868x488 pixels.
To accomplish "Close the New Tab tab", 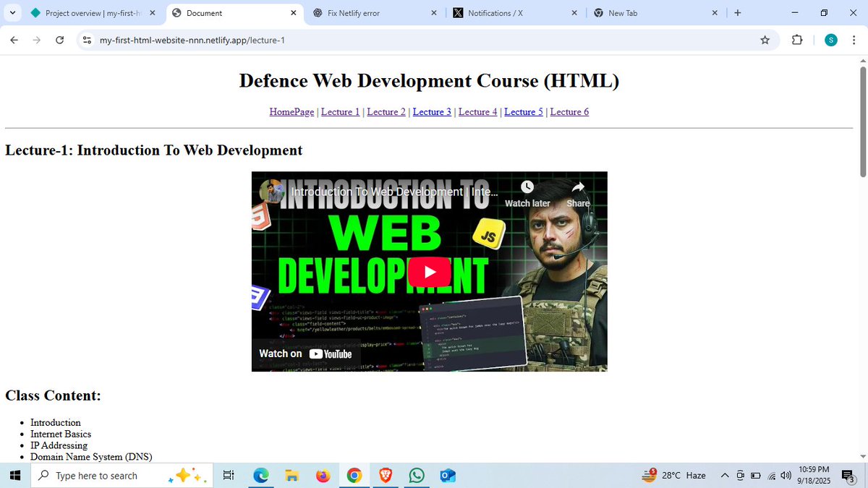I will tap(715, 13).
